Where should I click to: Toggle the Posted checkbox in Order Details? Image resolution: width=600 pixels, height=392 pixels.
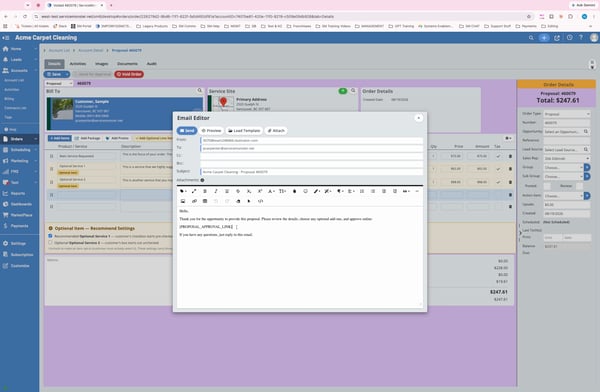(x=548, y=186)
